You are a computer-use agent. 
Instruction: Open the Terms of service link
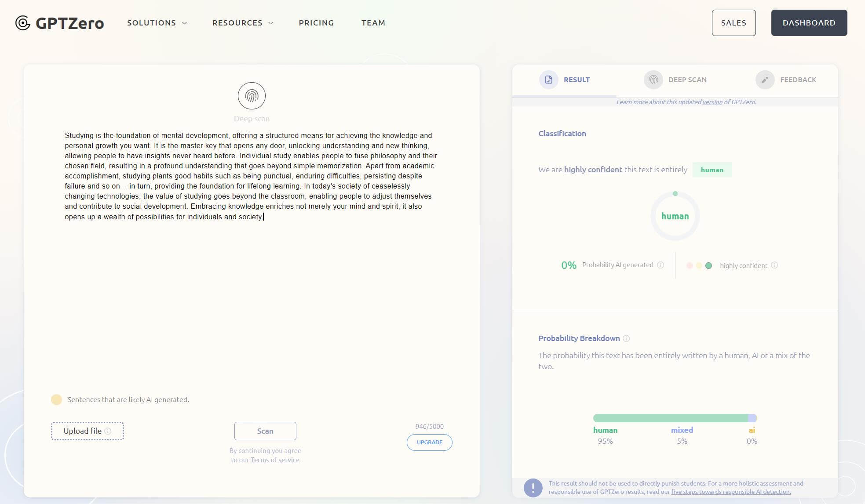tap(275, 460)
